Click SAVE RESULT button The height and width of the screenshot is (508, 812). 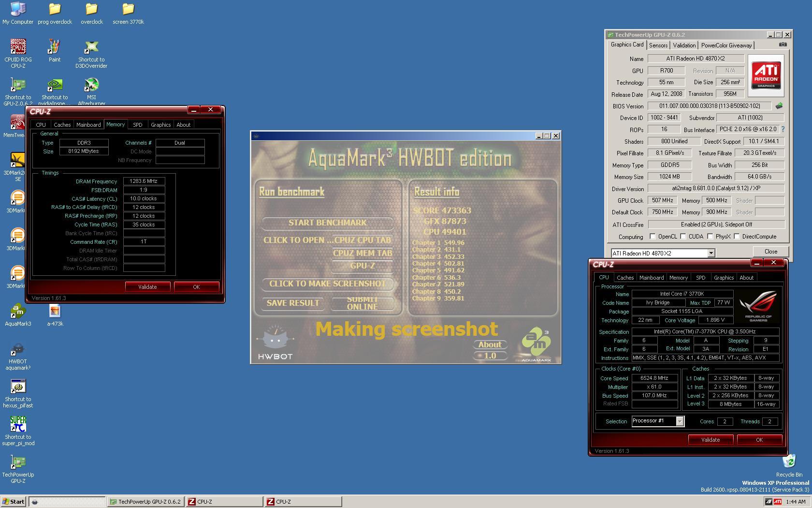[293, 303]
